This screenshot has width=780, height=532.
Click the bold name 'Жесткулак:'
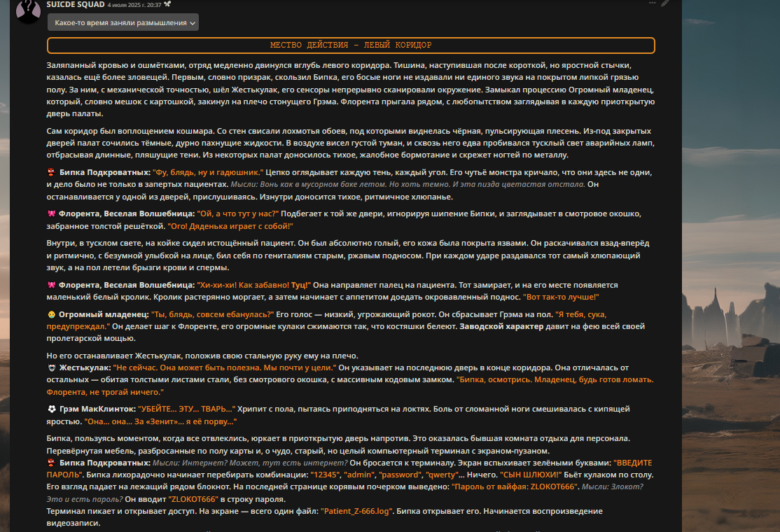pyautogui.click(x=85, y=367)
